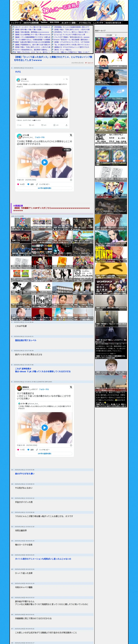This screenshot has width=138, height=644.
Task: Click ミライ君 avatar in the first tweet
Action: tap(18, 80)
